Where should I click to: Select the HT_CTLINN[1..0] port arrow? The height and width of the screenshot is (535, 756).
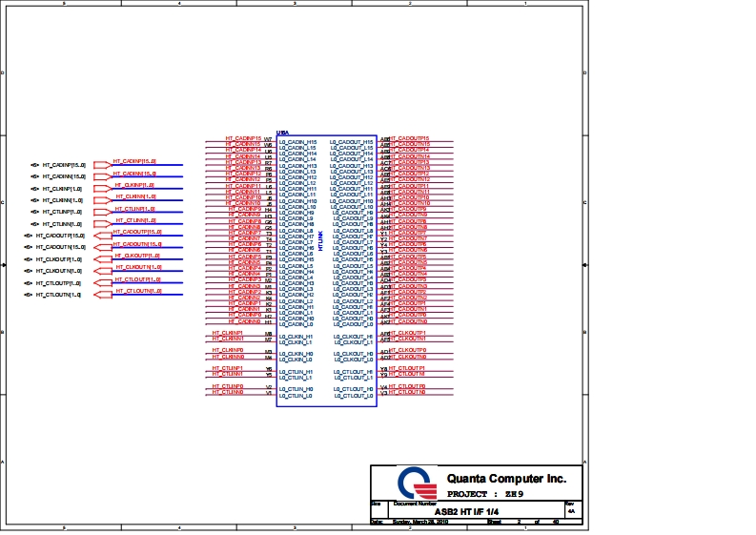point(103,223)
